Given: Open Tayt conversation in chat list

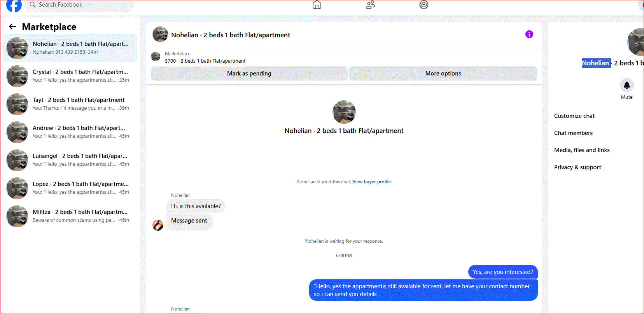Looking at the screenshot, I should (x=70, y=104).
